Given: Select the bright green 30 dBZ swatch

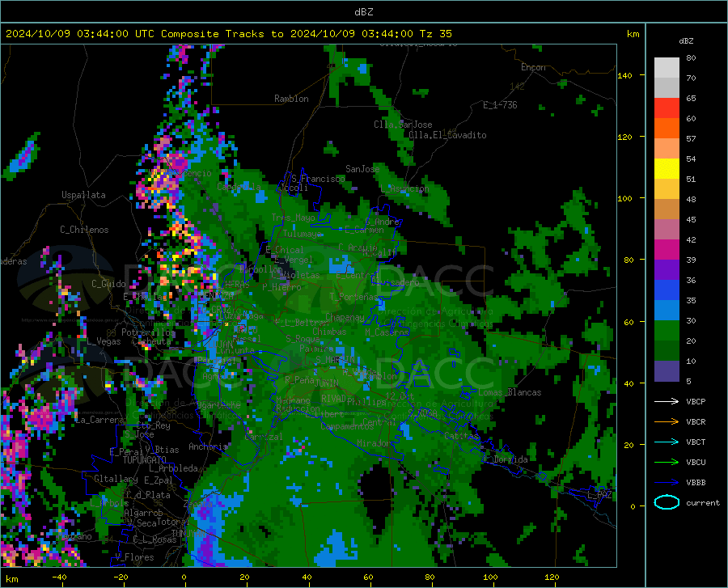Looking at the screenshot, I should [667, 331].
